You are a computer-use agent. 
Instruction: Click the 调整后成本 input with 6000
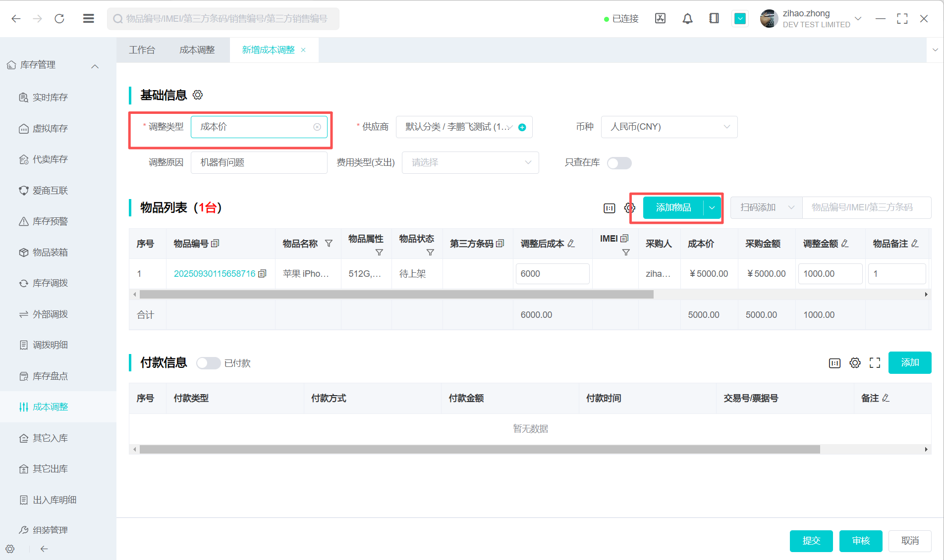click(x=552, y=274)
